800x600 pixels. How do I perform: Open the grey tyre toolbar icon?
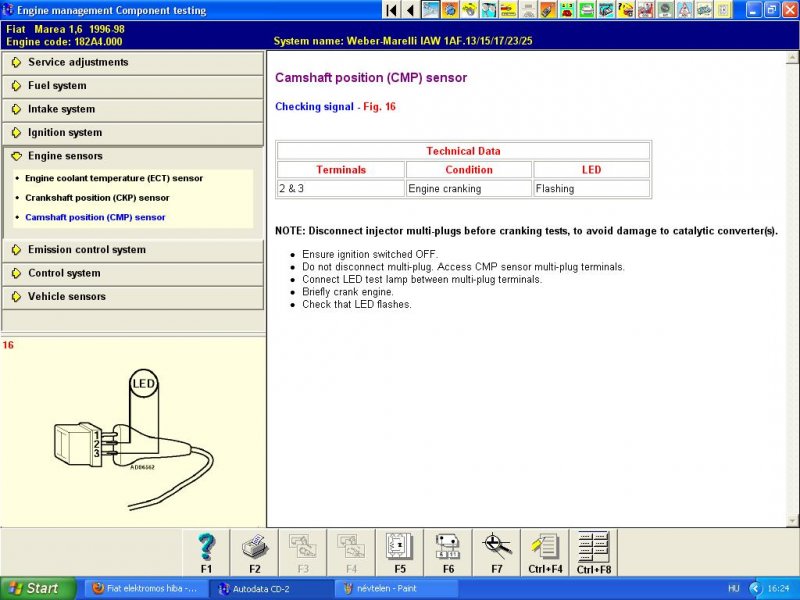[664, 10]
